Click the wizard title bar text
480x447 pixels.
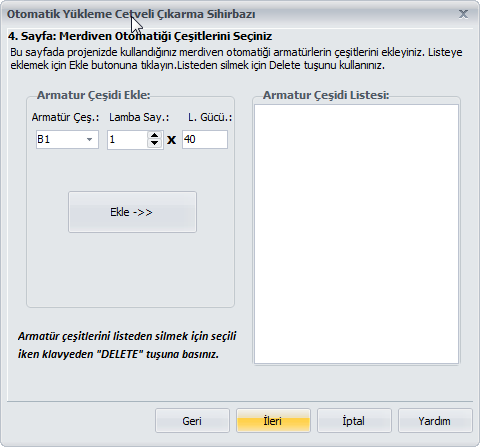[x=131, y=14]
